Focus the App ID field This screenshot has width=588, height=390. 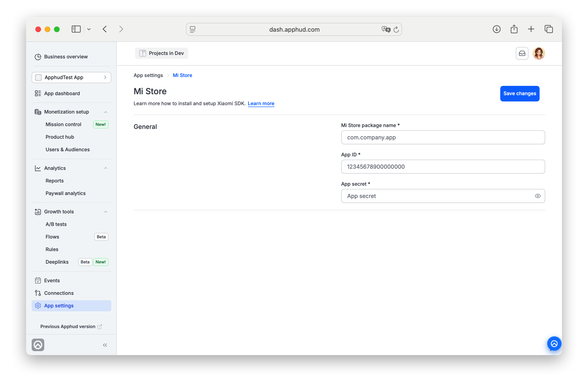[443, 167]
